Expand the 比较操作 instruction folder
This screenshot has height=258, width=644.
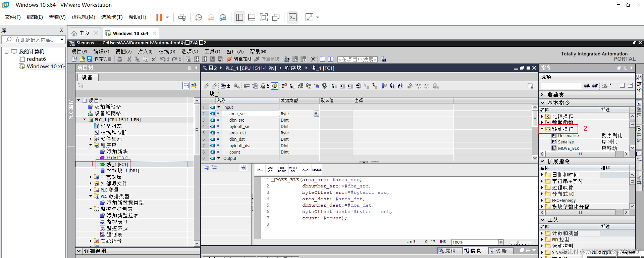(x=542, y=116)
